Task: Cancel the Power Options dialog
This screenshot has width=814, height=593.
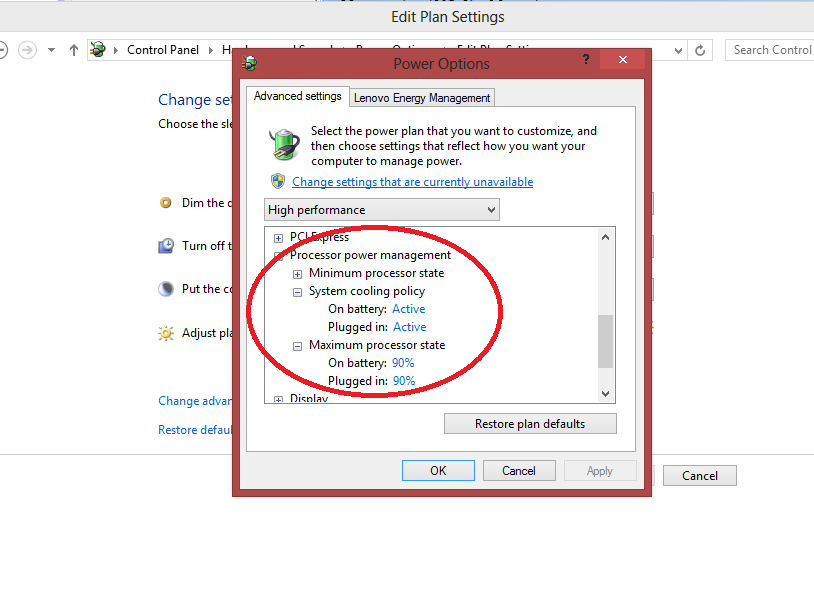Action: tap(519, 470)
